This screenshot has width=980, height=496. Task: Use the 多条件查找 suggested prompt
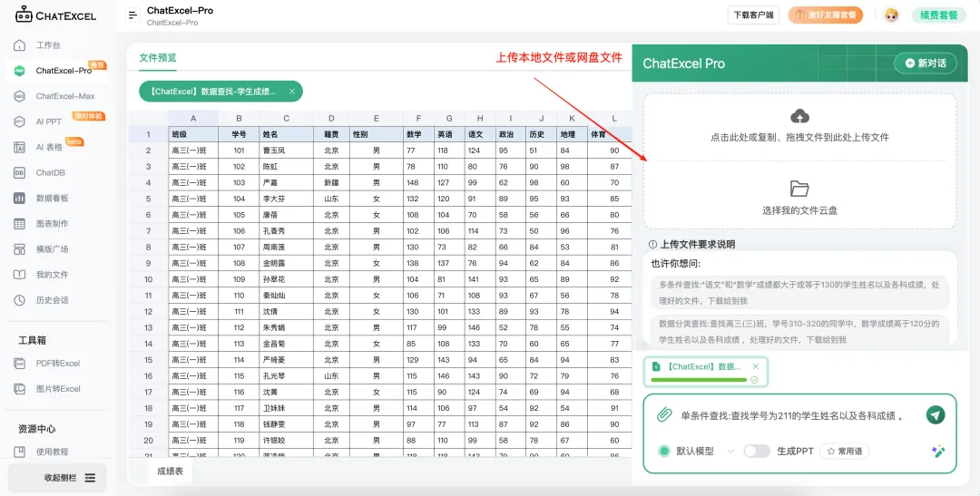(x=799, y=292)
